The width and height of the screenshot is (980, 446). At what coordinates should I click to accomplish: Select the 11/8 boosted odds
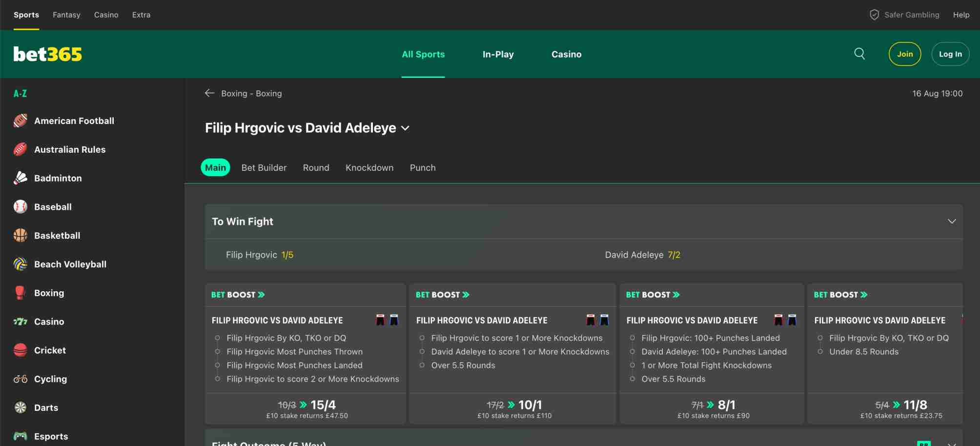pos(915,405)
